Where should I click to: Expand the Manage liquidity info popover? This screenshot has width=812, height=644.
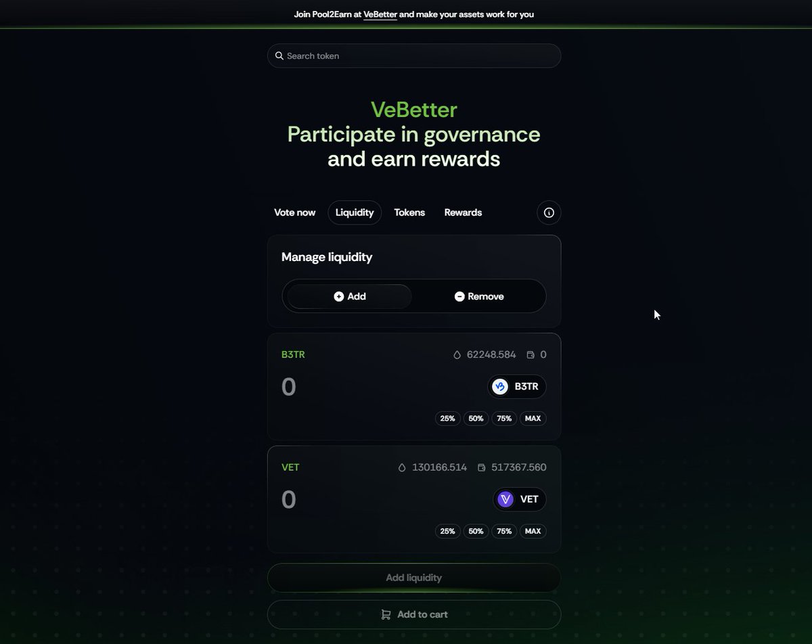(549, 212)
